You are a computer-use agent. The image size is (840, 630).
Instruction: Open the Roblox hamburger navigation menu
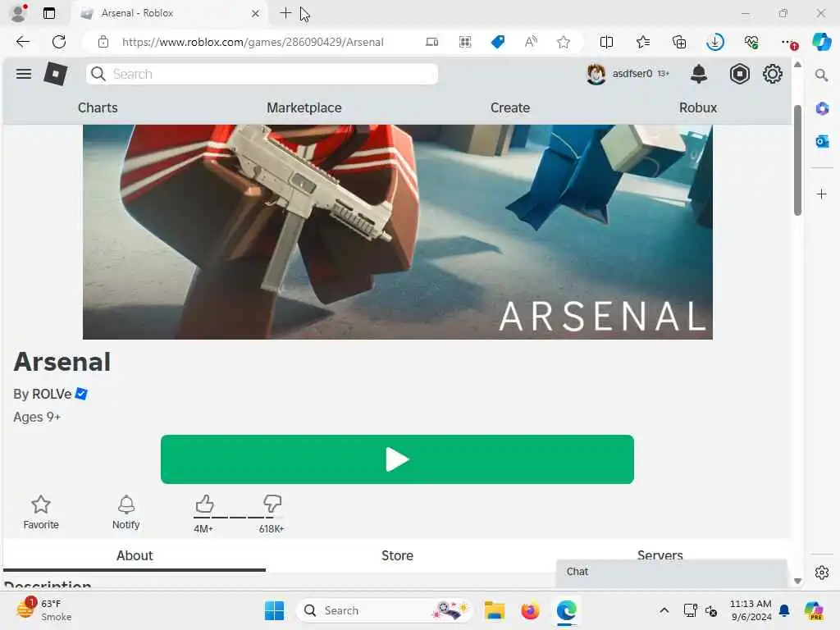(x=24, y=74)
